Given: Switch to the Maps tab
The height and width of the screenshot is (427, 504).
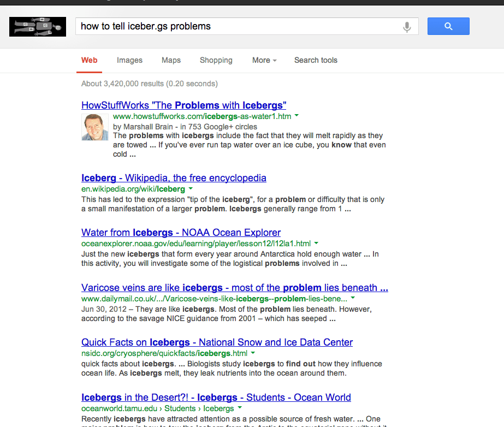Looking at the screenshot, I should tap(171, 60).
